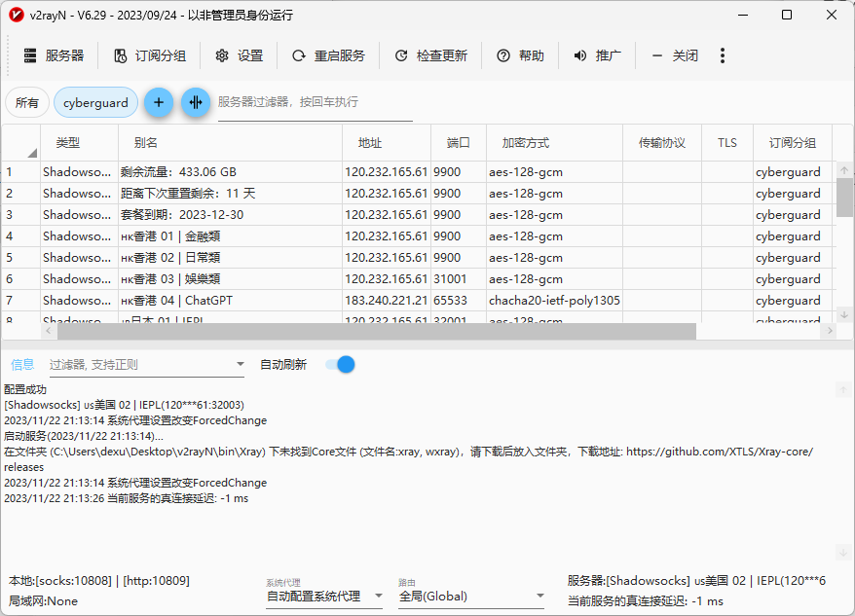This screenshot has height=616, width=855.
Task: Open the 设置 settings gear menu
Action: point(240,56)
